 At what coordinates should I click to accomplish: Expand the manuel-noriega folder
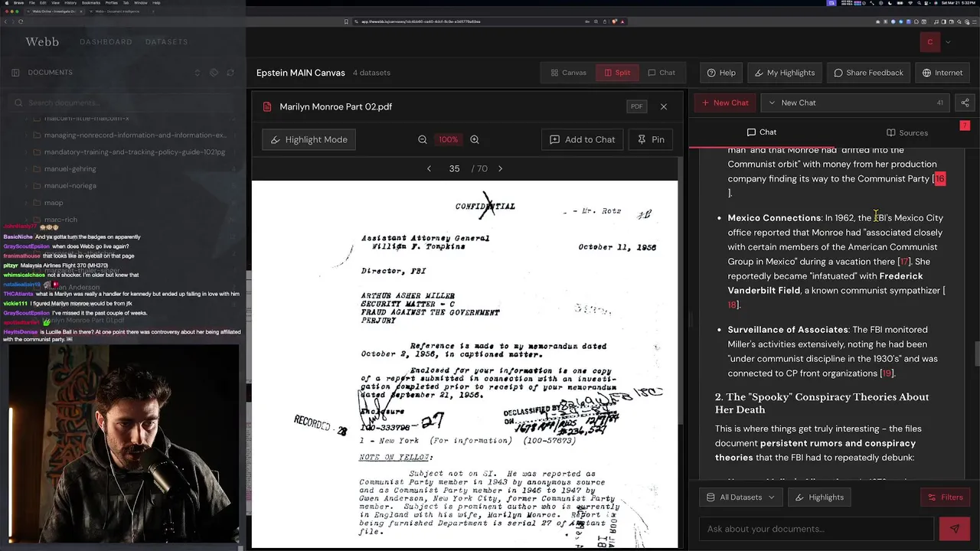[x=26, y=186]
